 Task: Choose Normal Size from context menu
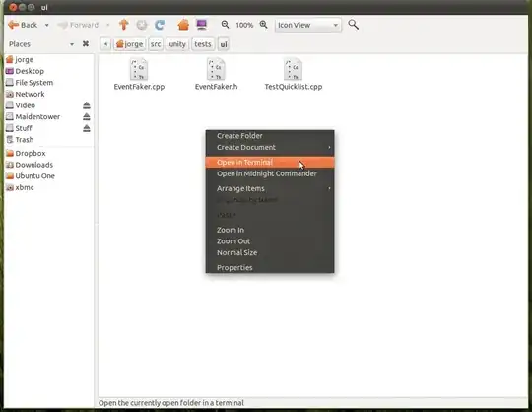point(270,253)
